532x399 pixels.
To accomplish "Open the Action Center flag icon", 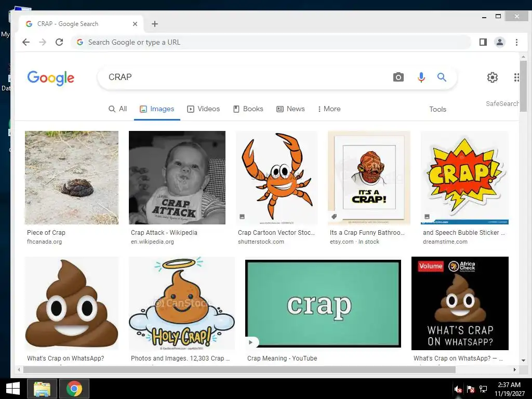I will (471, 389).
